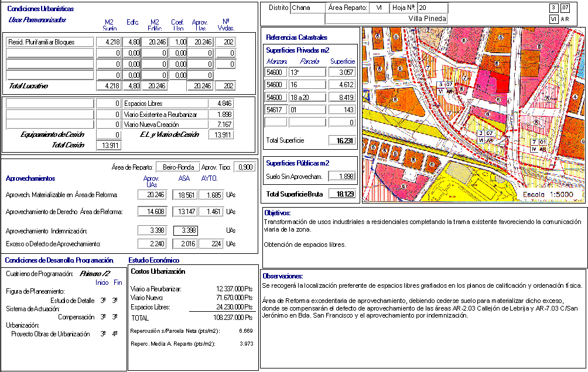Click the Parcela field showing 18 a 20
The image size is (588, 372).
pyautogui.click(x=307, y=97)
